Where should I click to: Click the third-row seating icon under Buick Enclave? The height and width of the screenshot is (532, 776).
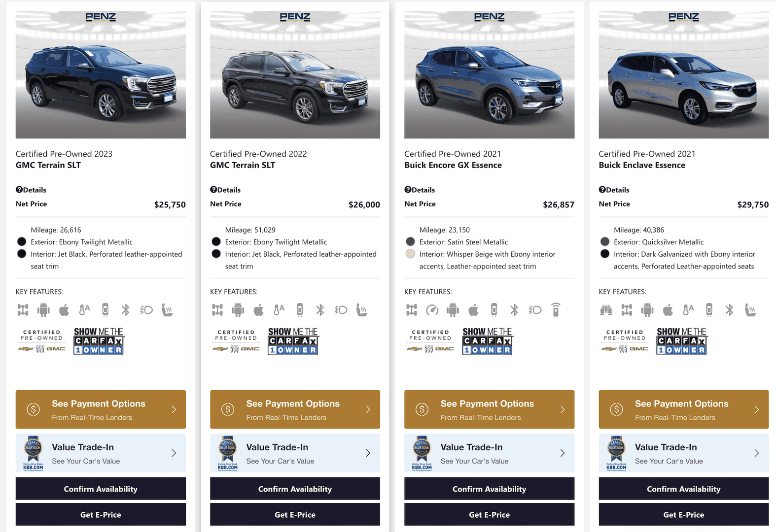(606, 310)
